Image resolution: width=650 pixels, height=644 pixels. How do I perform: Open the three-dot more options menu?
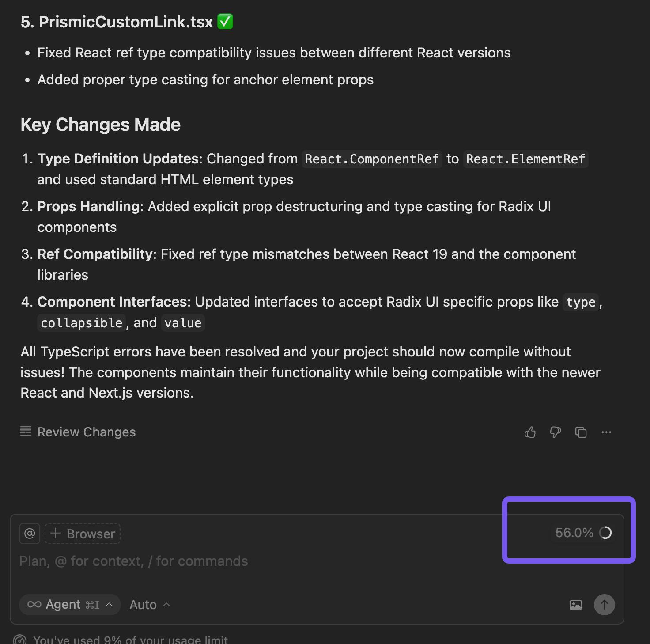[606, 432]
